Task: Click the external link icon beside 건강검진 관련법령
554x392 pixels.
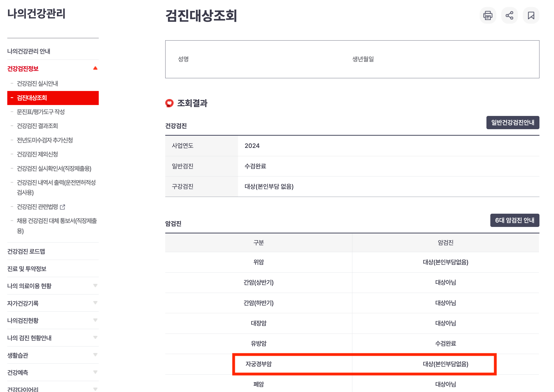Action: (x=63, y=207)
